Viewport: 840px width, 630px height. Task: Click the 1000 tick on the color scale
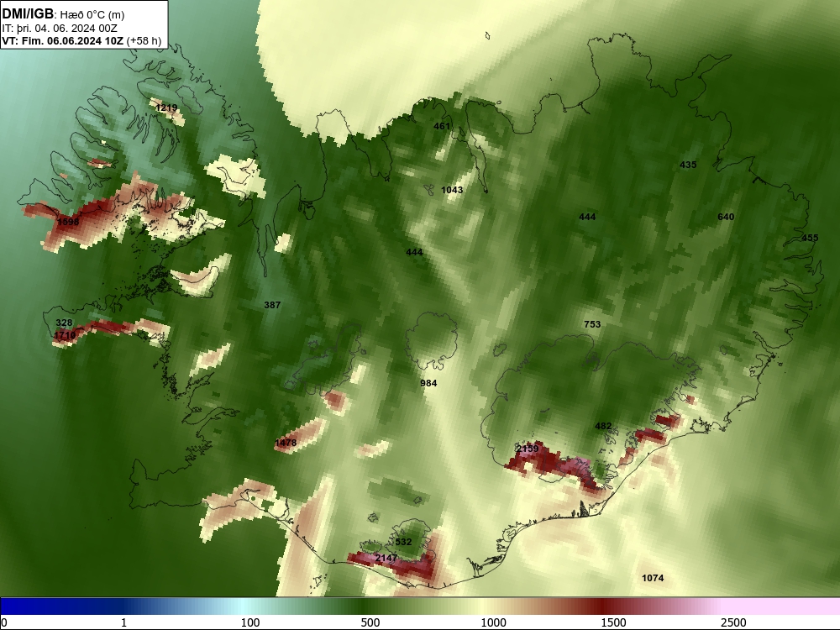pyautogui.click(x=493, y=622)
